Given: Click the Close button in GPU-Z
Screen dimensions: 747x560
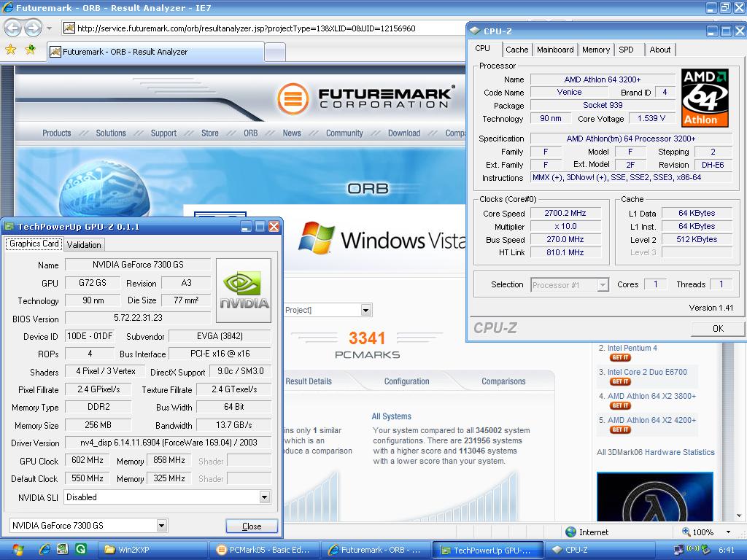Looking at the screenshot, I should tap(252, 526).
